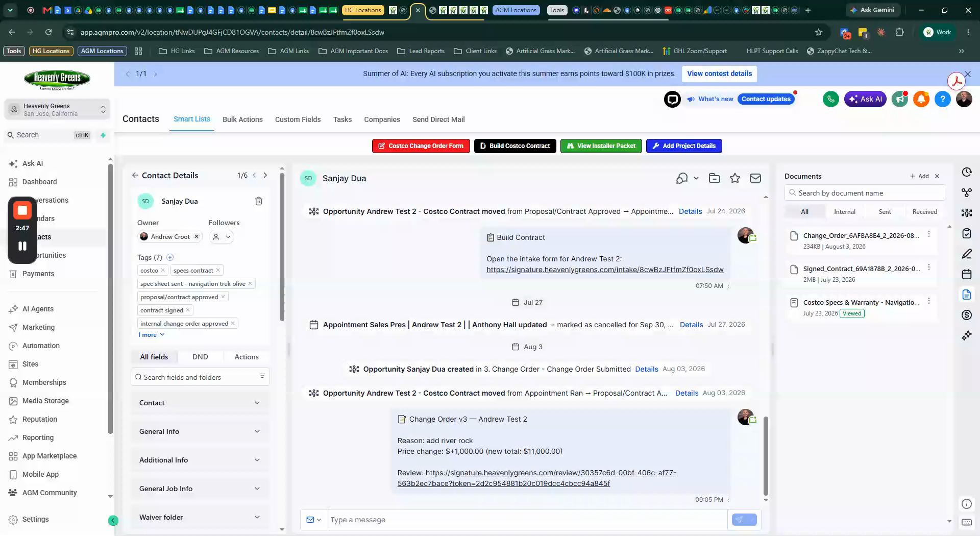Open the tasks clipboard icon in right rail
This screenshot has height=536, width=980.
(x=967, y=233)
